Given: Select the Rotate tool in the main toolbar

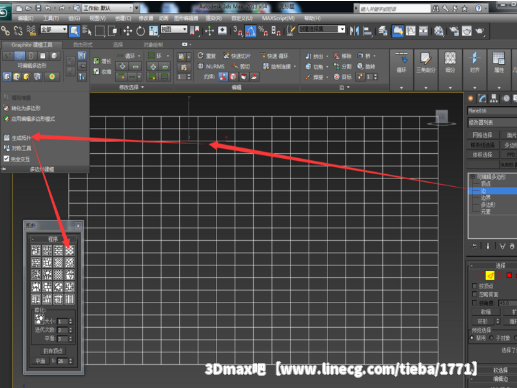Looking at the screenshot, I should click(141, 31).
